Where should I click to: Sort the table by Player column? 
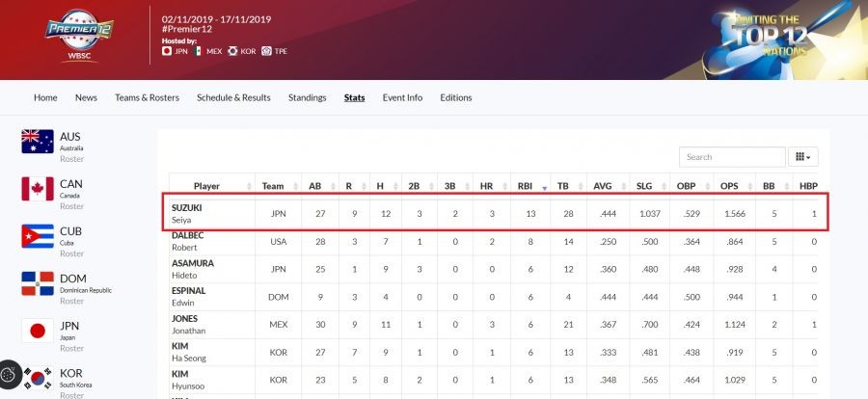click(207, 186)
